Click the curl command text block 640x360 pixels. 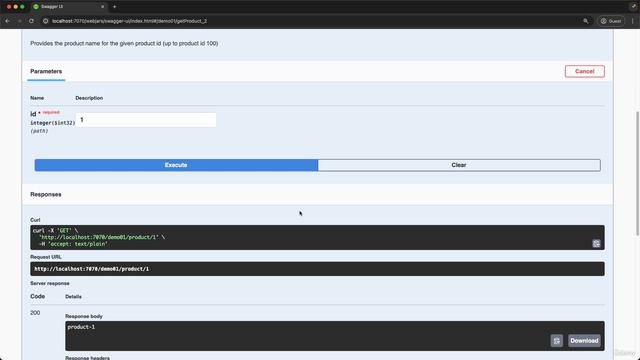tap(317, 237)
